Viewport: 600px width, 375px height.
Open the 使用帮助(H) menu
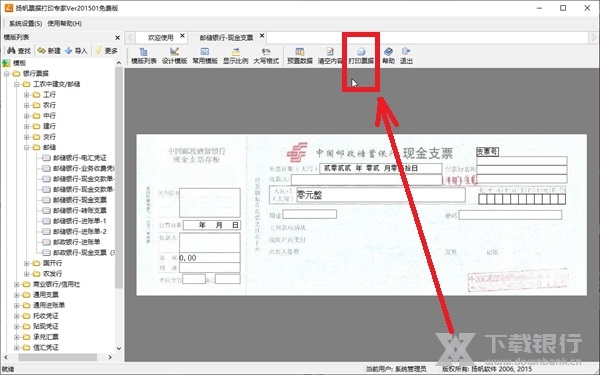(65, 23)
